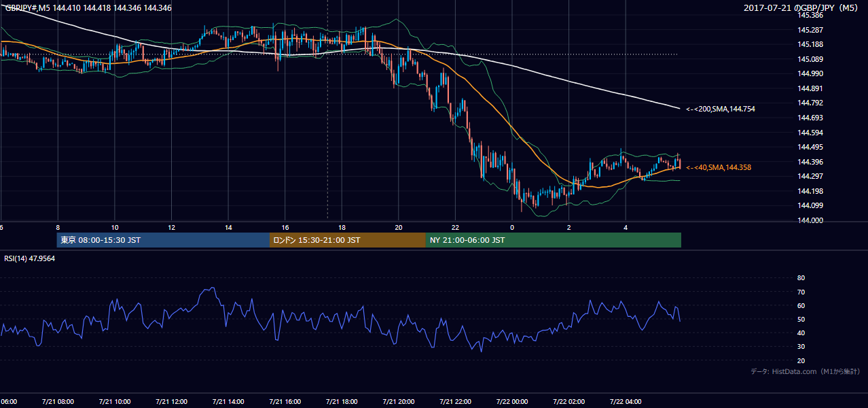Click the 7/21 20:00 time label
This screenshot has width=868, height=408.
[399, 402]
